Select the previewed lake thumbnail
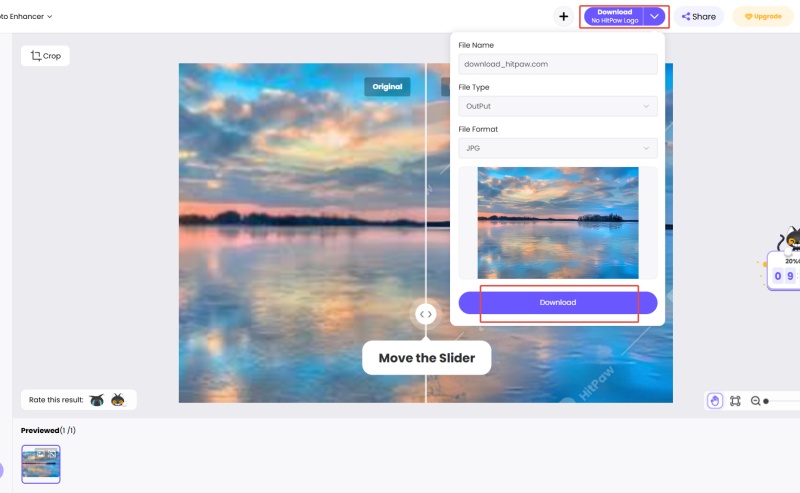Viewport: 800px width, 493px height. pos(41,464)
